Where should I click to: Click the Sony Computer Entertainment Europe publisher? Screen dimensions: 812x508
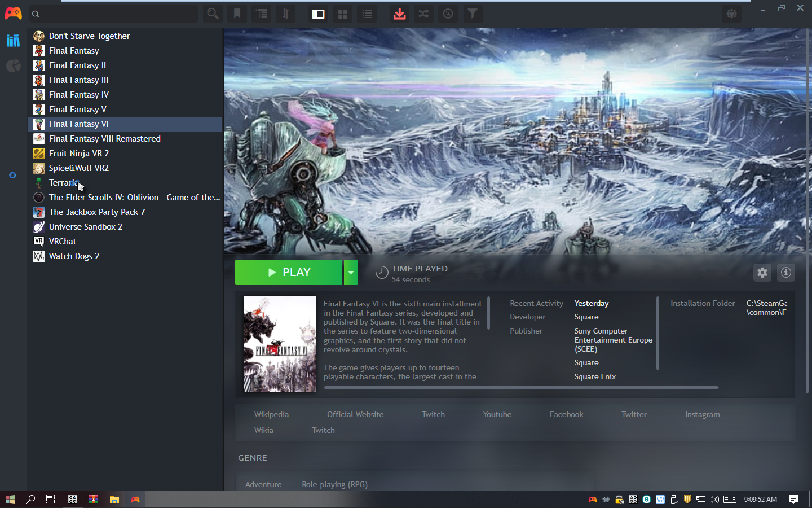(x=614, y=340)
